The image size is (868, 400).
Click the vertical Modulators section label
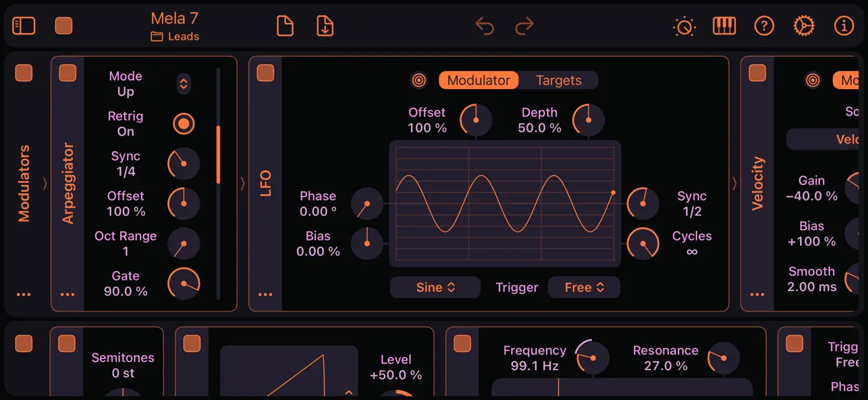pos(24,183)
